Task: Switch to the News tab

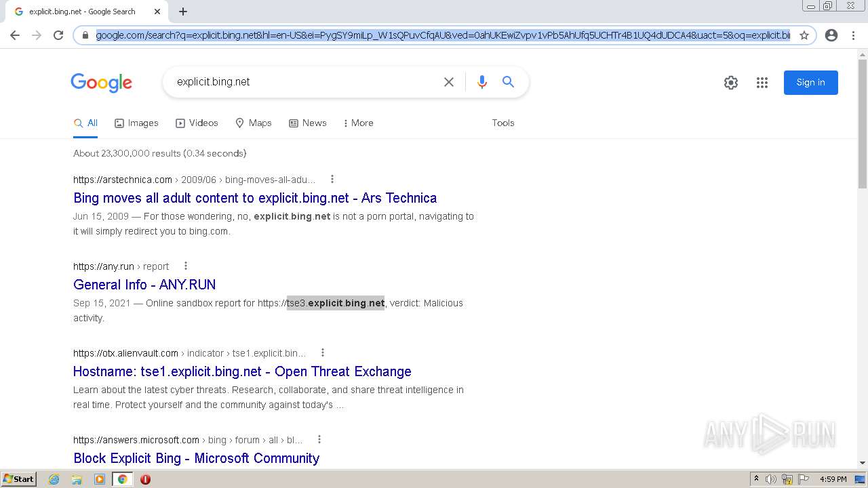Action: pyautogui.click(x=308, y=123)
